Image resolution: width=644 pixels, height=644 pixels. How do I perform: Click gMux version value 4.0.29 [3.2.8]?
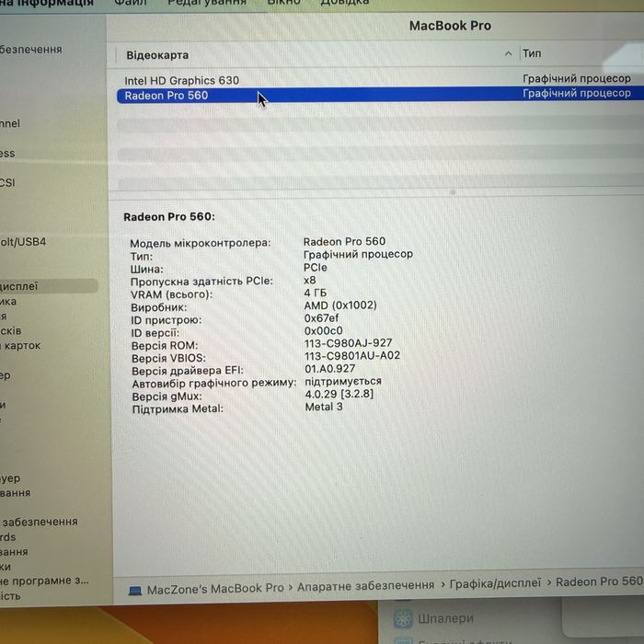point(339,394)
